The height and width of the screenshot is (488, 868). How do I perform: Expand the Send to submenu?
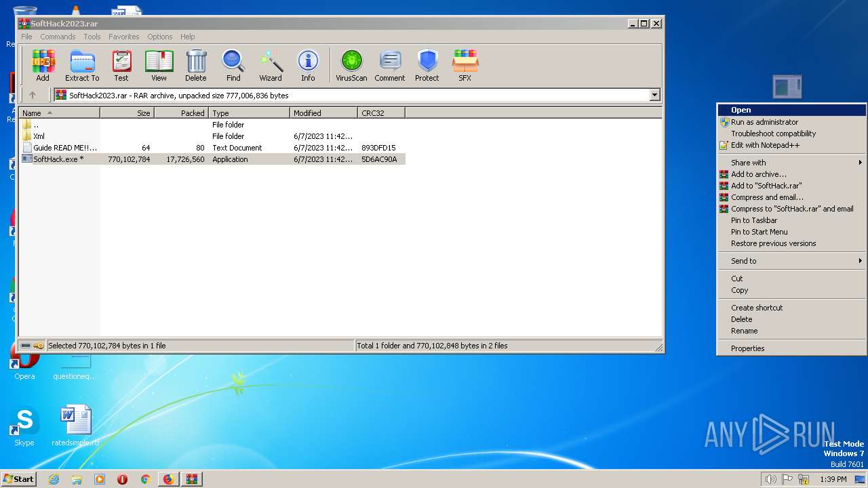(791, 261)
